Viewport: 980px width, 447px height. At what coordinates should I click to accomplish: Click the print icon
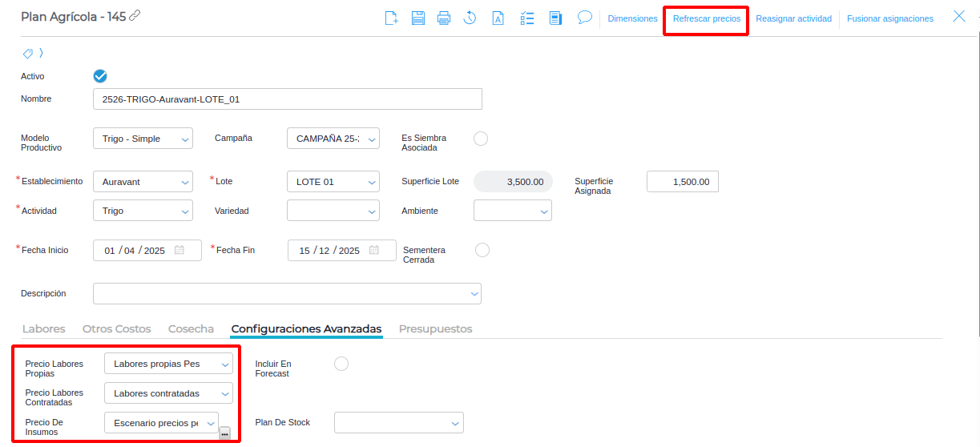tap(444, 18)
